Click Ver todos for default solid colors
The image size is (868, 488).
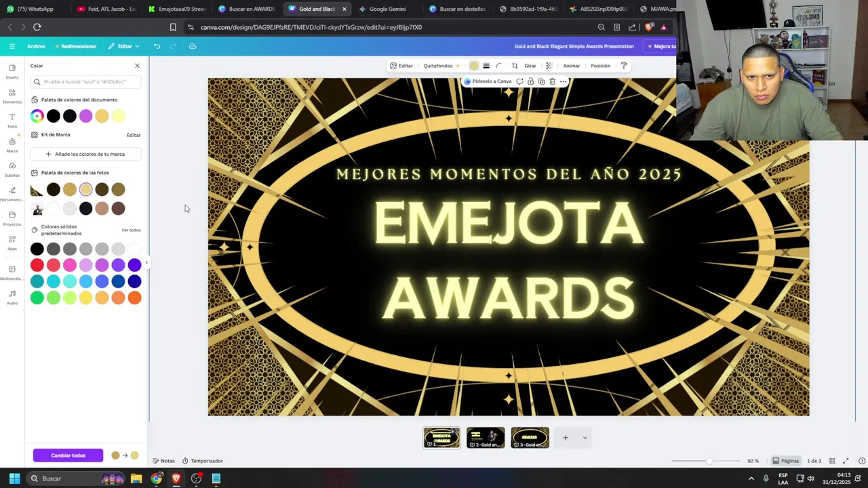131,230
